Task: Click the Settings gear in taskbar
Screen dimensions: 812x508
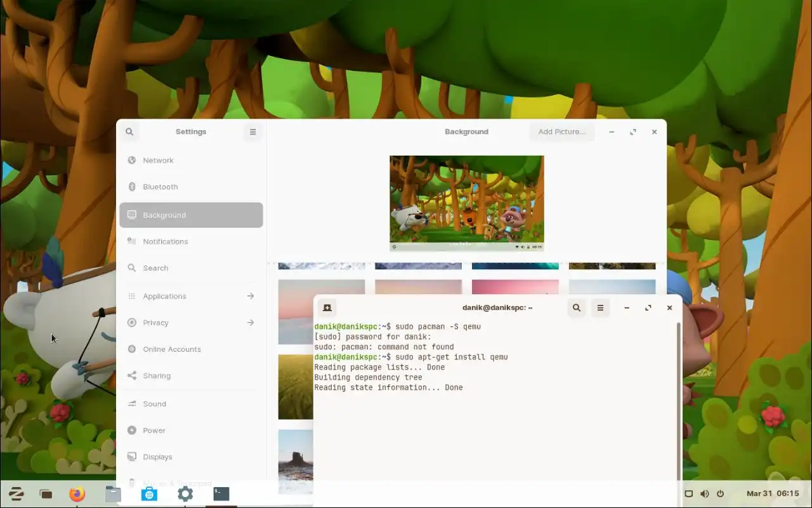Action: [x=185, y=494]
